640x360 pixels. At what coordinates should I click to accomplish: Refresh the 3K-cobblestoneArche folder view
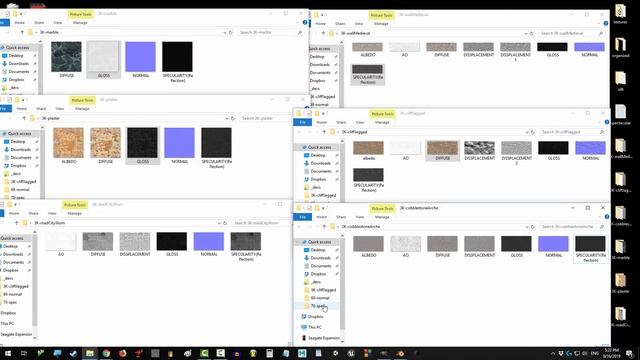[533, 227]
